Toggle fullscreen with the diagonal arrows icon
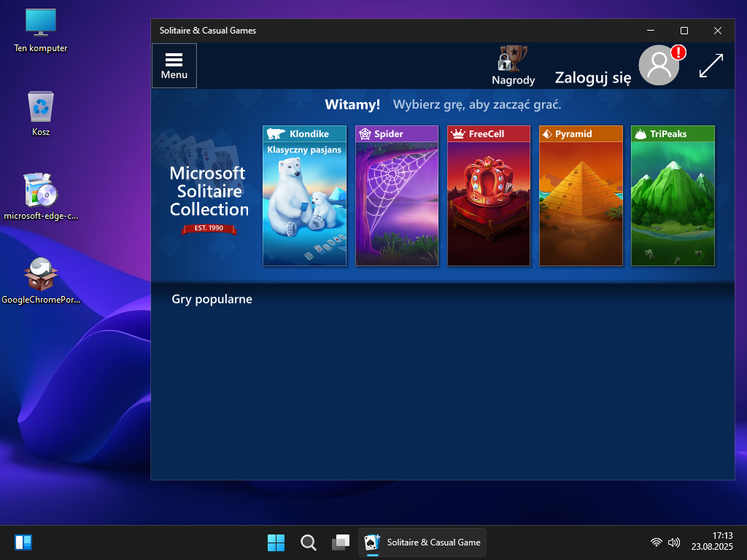Image resolution: width=747 pixels, height=560 pixels. tap(711, 66)
